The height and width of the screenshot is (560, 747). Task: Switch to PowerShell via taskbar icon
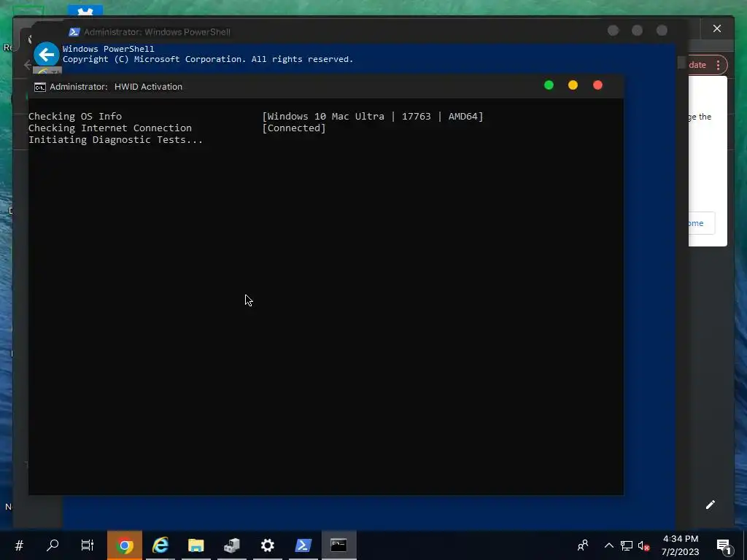303,545
